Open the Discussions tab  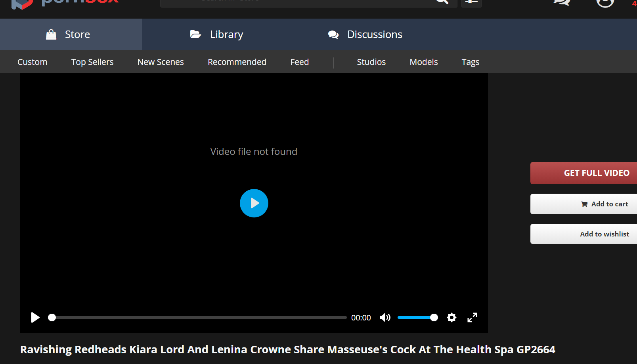[x=365, y=34]
